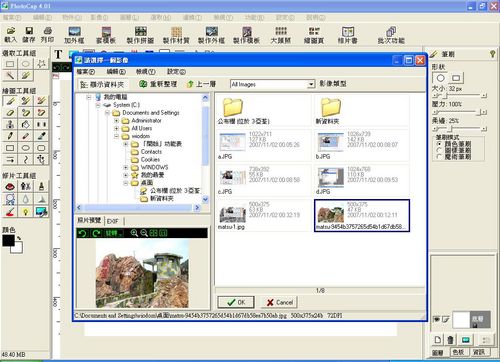Screen dimensions: 500x362
Task: Collapse the Documents and Settings node
Action: pyautogui.click(x=107, y=113)
